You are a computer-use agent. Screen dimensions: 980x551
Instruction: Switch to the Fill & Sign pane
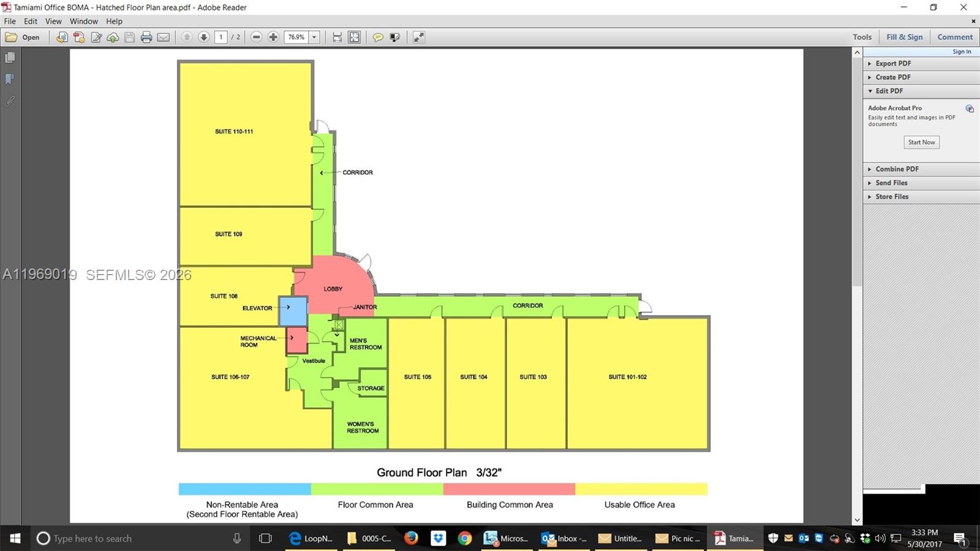[904, 37]
